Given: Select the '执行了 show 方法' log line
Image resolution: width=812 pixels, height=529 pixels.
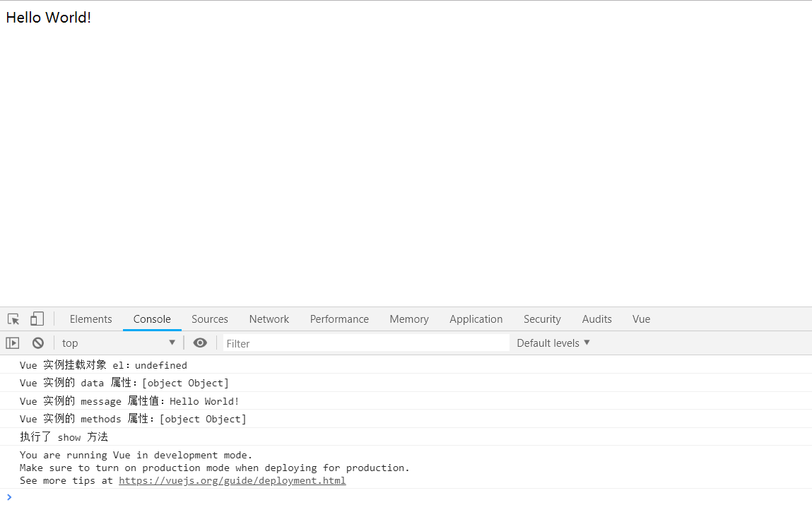Looking at the screenshot, I should point(406,437).
